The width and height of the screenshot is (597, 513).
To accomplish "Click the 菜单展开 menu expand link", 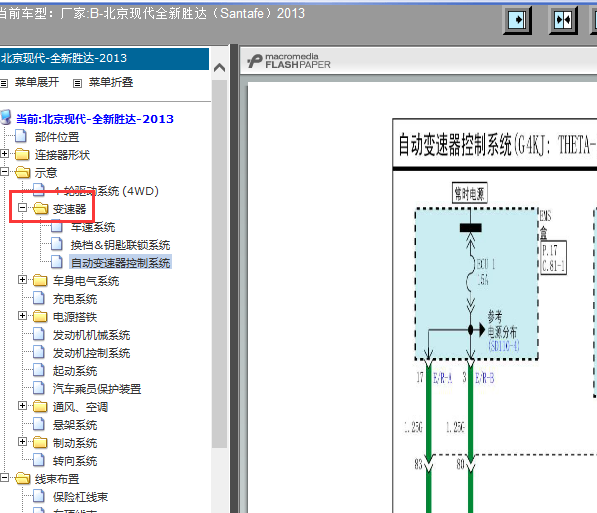I will 37,82.
